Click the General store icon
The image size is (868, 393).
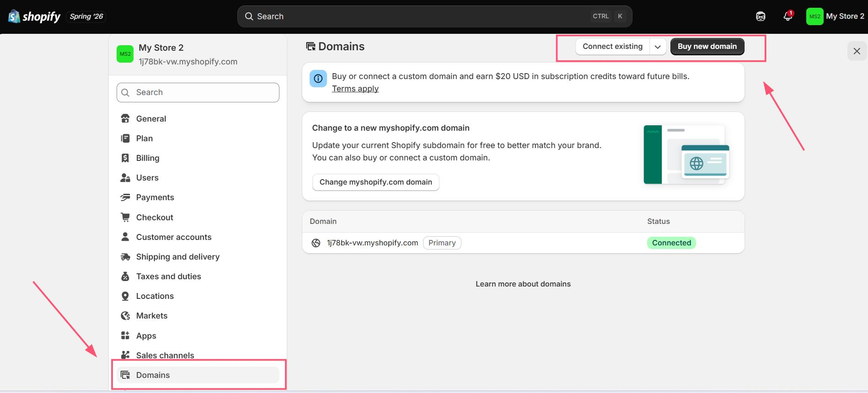pos(125,119)
